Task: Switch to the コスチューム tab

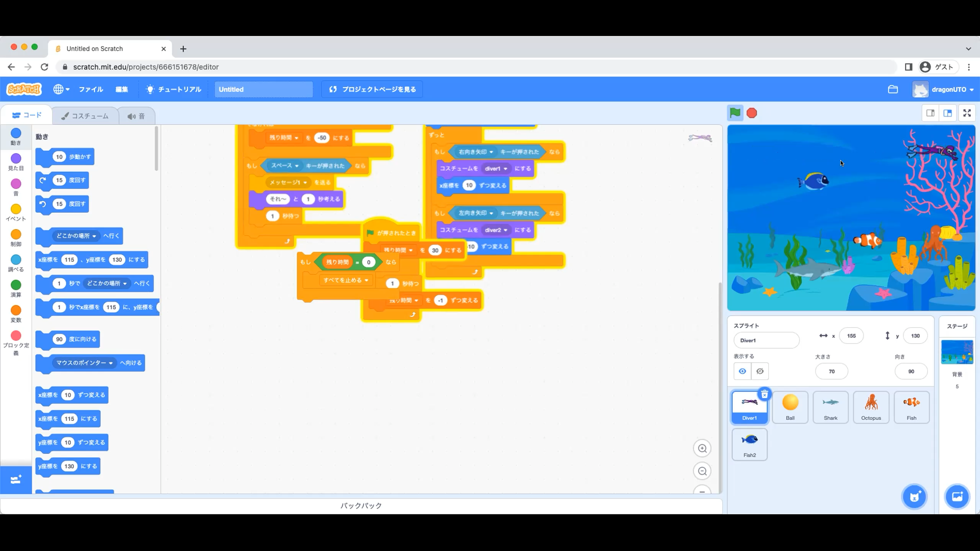Action: [x=85, y=116]
